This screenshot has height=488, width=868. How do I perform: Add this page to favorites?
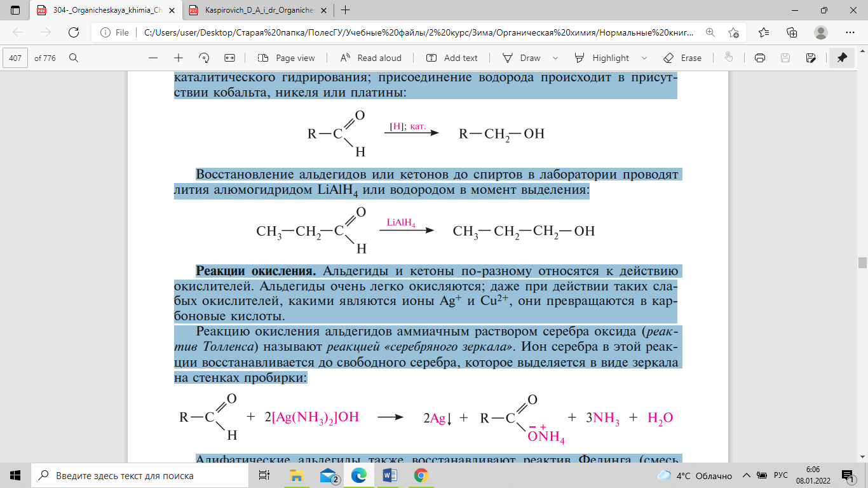click(734, 32)
